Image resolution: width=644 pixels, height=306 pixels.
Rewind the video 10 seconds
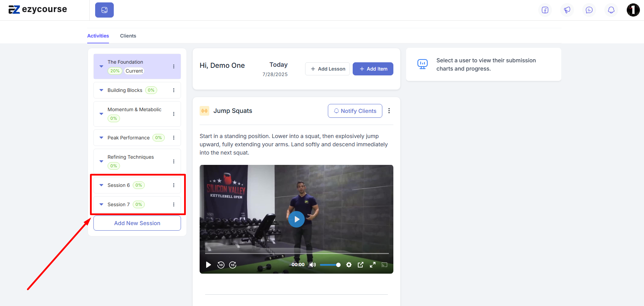click(x=221, y=265)
